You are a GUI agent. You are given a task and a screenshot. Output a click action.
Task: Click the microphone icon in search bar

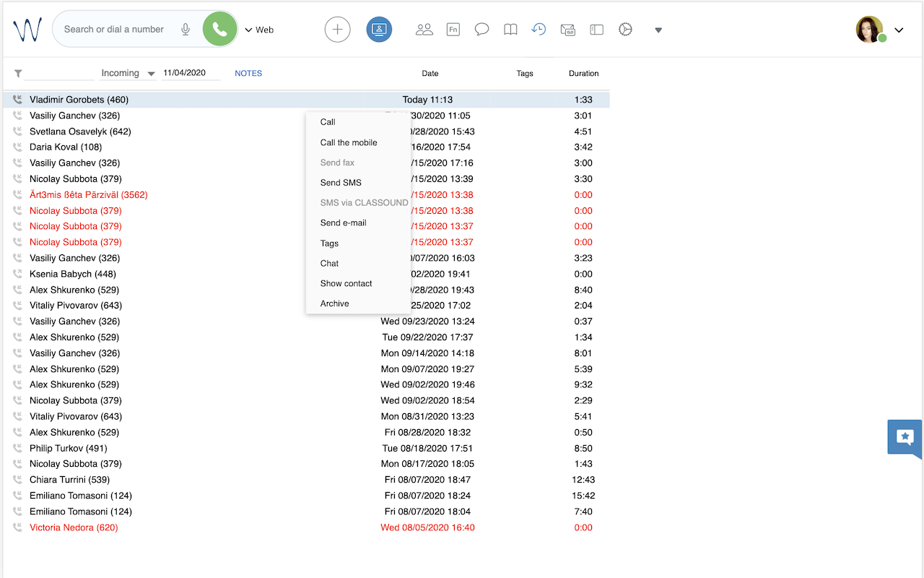186,30
